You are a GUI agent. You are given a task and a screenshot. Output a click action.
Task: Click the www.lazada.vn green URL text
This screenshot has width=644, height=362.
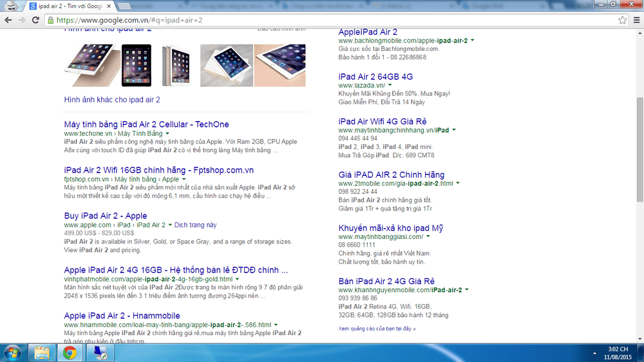[x=362, y=86]
